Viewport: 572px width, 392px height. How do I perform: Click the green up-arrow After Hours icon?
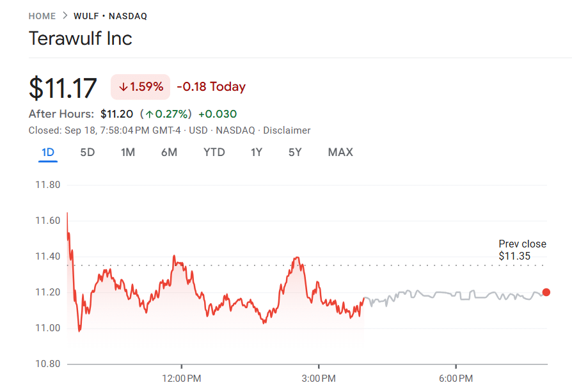148,114
